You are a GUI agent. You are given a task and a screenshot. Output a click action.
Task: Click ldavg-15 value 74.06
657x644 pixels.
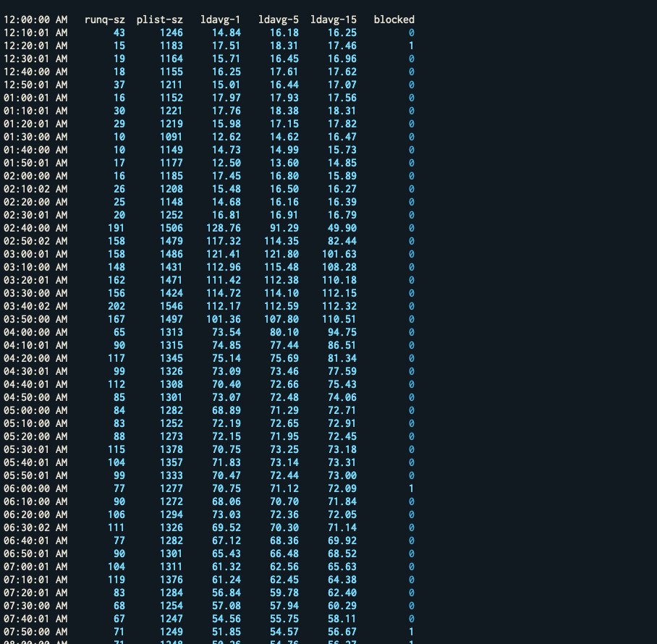[x=342, y=397]
